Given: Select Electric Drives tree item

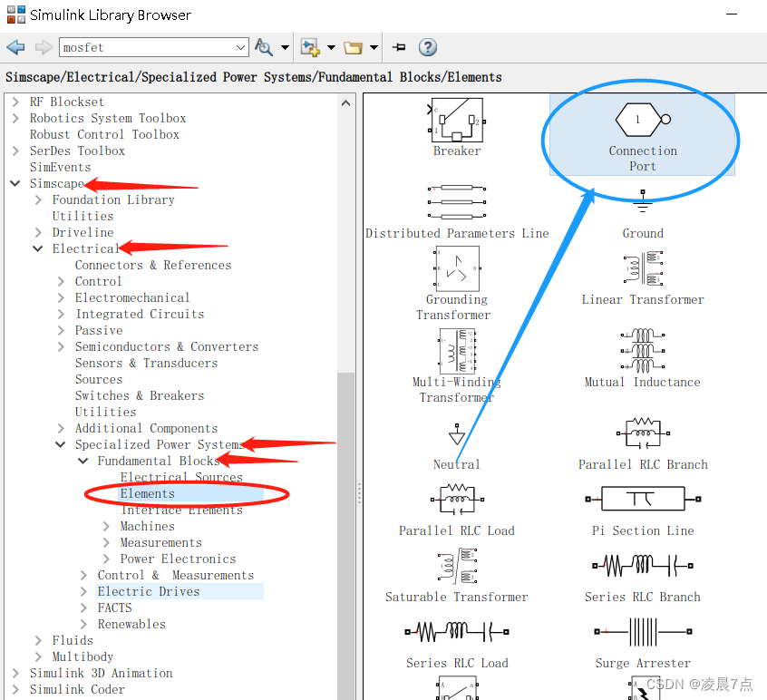Looking at the screenshot, I should [x=148, y=591].
